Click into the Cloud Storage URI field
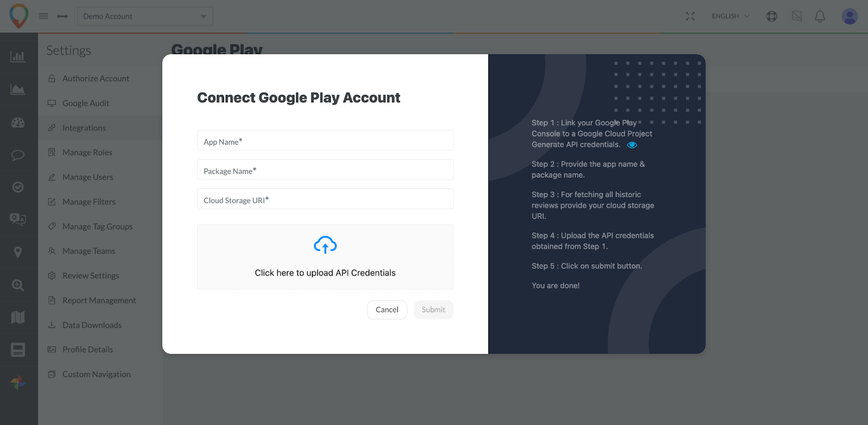This screenshot has width=868, height=425. (x=325, y=199)
